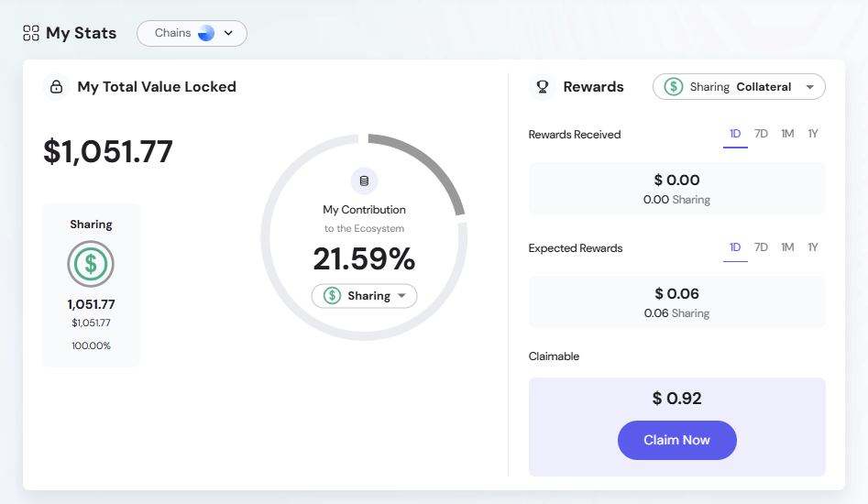Click the blue chain logo in Chains selector

pyautogui.click(x=206, y=34)
